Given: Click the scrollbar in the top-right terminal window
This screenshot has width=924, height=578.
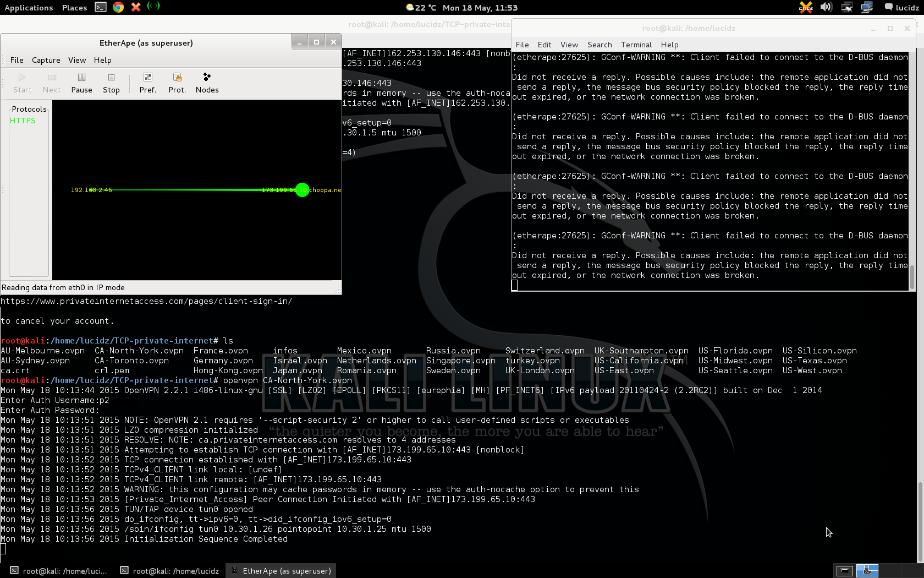Looking at the screenshot, I should [912, 277].
